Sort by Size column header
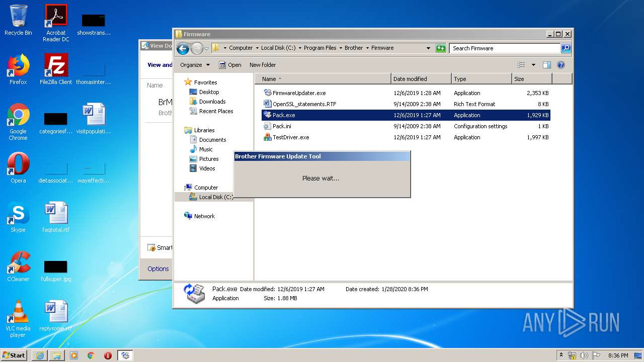 (x=532, y=79)
